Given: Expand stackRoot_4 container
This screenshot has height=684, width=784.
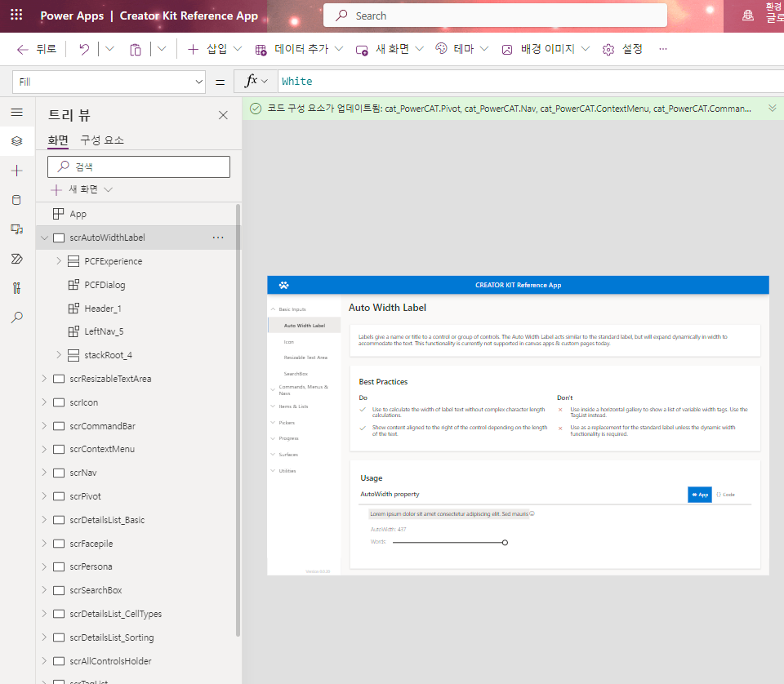Looking at the screenshot, I should coord(59,355).
